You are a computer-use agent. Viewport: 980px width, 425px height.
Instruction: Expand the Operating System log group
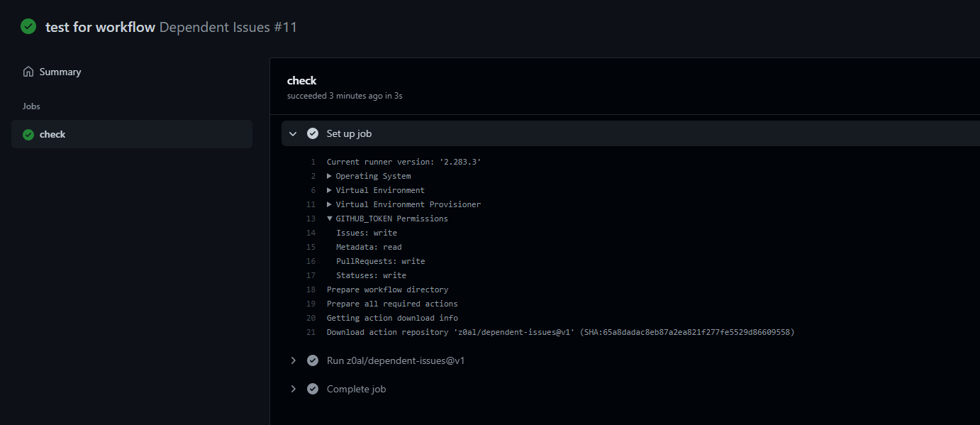point(329,175)
